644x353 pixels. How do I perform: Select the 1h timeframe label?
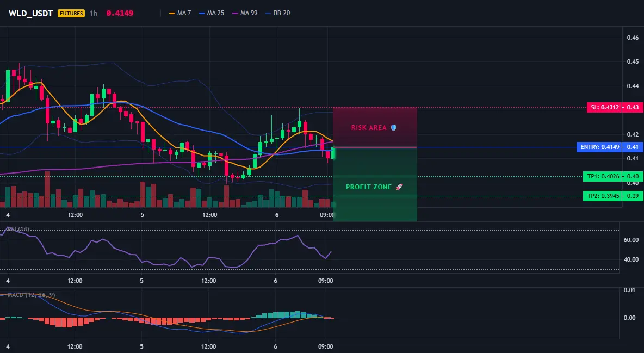point(94,13)
